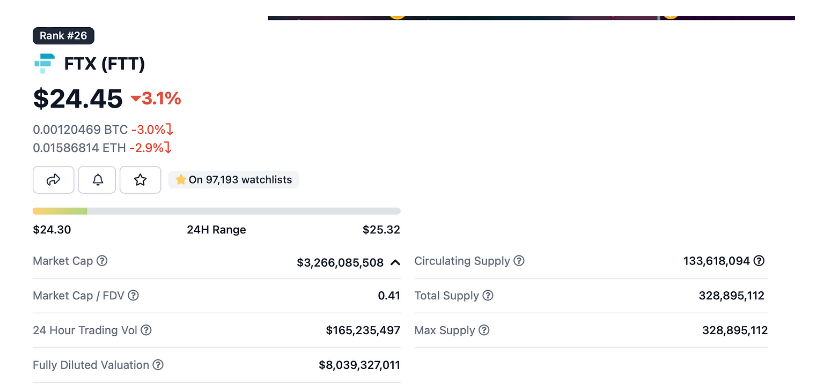Open 24 Hour Trading Vol help icon
This screenshot has height=390, width=834.
click(x=146, y=330)
